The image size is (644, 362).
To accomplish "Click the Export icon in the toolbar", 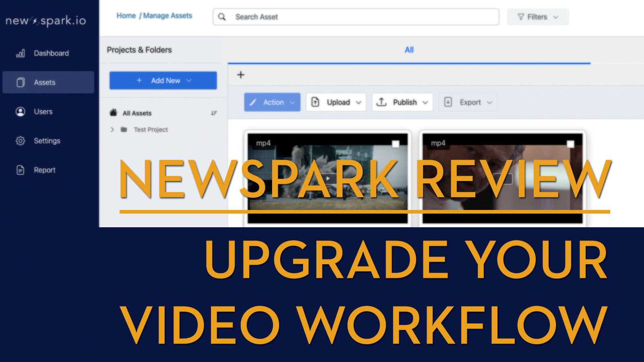I will pyautogui.click(x=448, y=102).
